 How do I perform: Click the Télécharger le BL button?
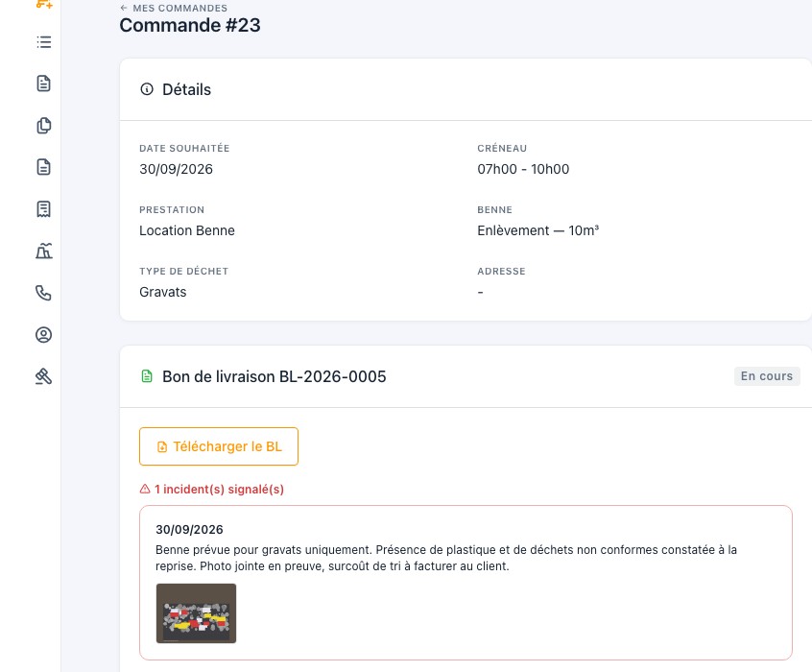tap(219, 446)
